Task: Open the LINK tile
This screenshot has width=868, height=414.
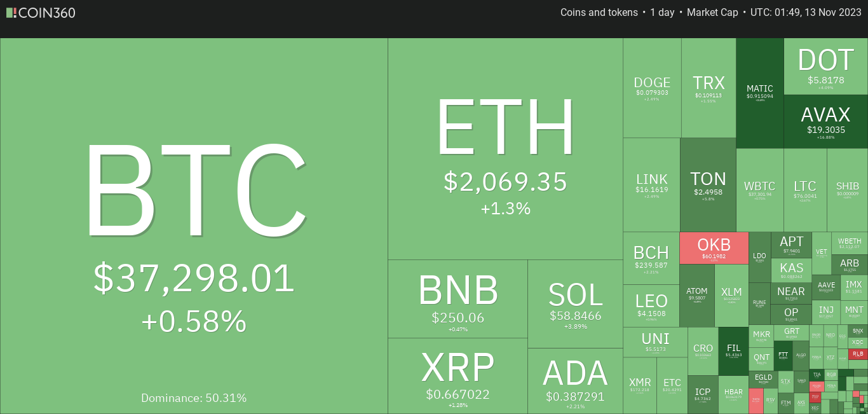Action: point(651,184)
